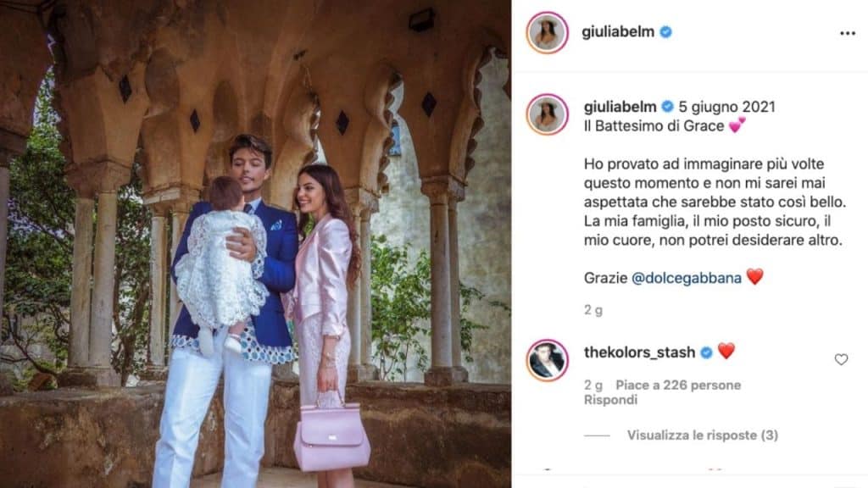This screenshot has width=868, height=488.
Task: Click giuliabelm header profile avatar
Action: [547, 33]
